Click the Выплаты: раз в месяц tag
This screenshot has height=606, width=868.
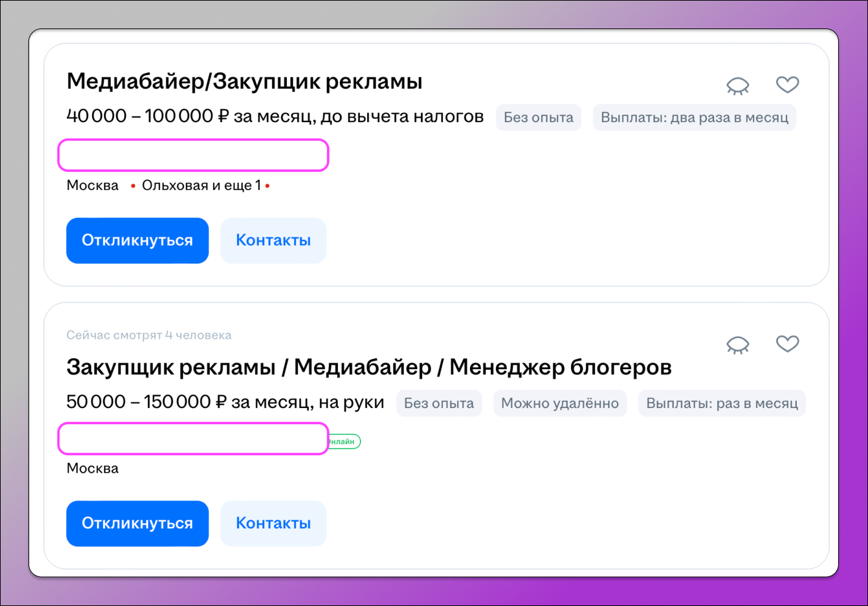click(x=721, y=403)
